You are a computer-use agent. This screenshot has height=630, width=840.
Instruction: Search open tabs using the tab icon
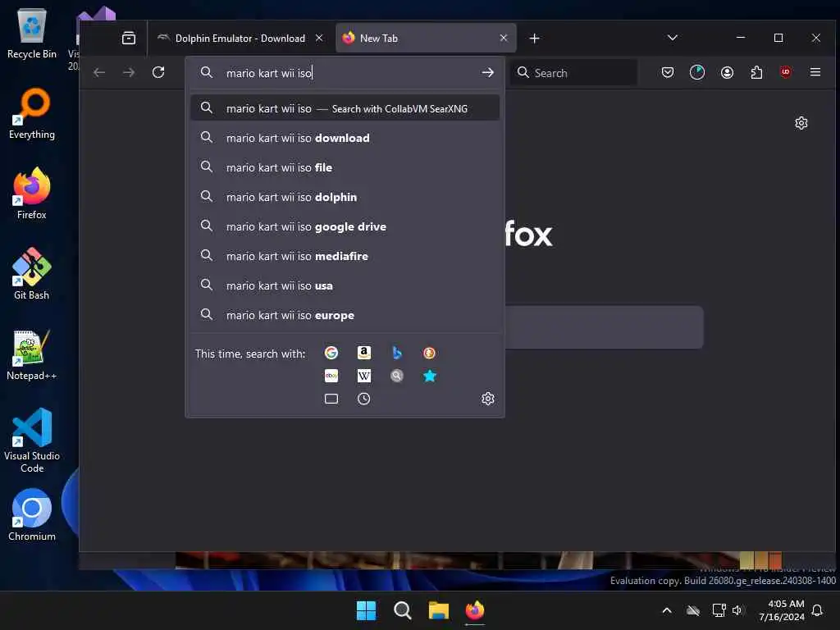pyautogui.click(x=331, y=399)
